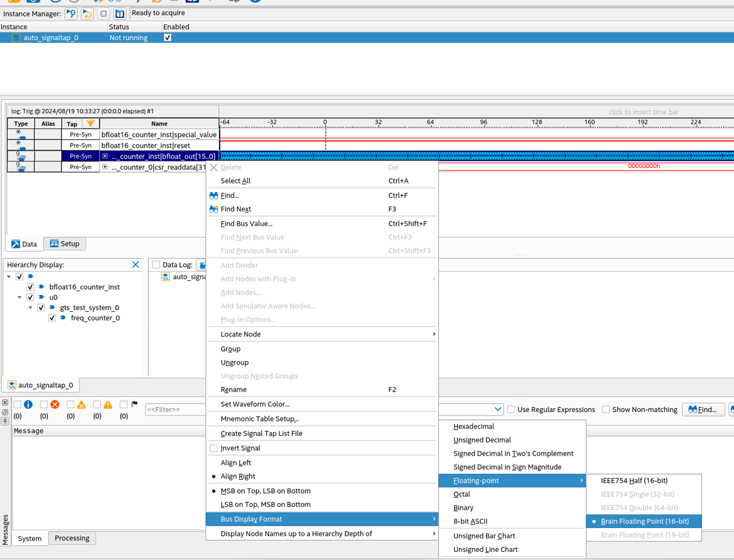Click the binoculars Find button in Messages
734x560 pixels.
pos(702,410)
